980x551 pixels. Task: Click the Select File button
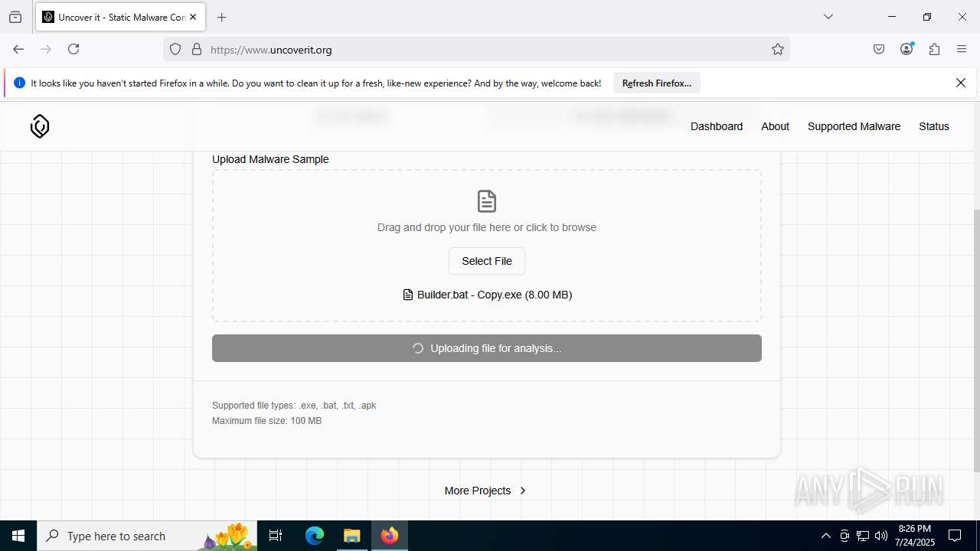click(x=487, y=261)
